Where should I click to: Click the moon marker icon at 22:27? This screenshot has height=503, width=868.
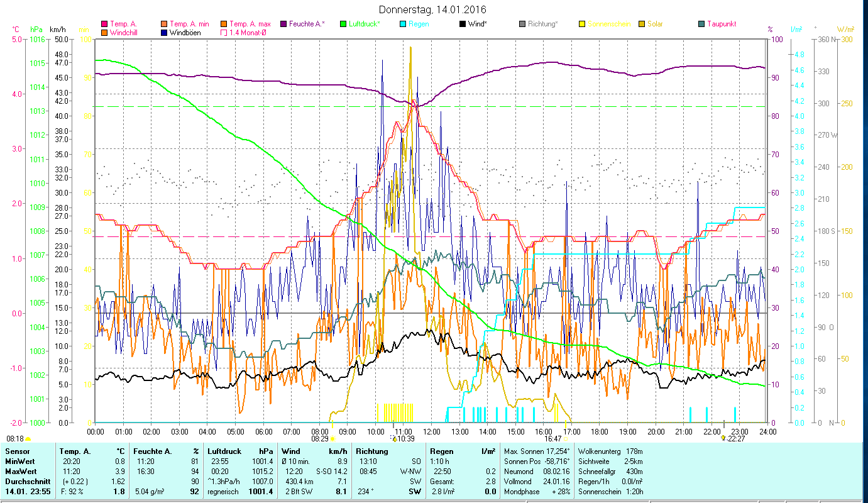(723, 438)
